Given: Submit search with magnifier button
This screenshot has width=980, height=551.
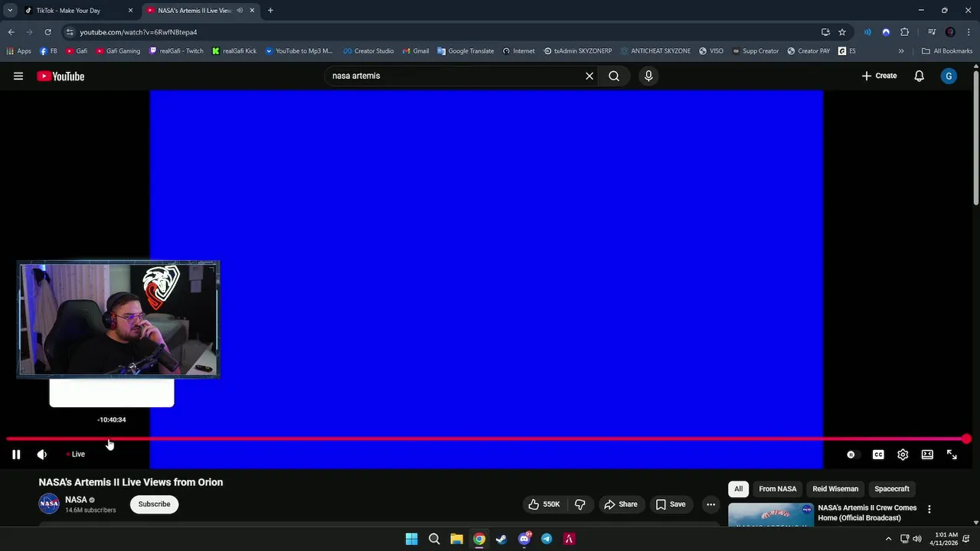Looking at the screenshot, I should [x=614, y=76].
